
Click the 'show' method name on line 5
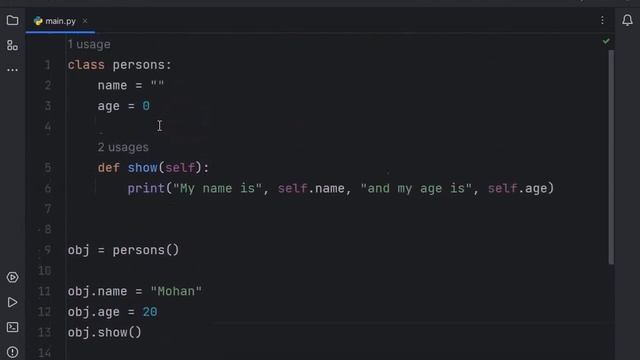click(x=142, y=168)
